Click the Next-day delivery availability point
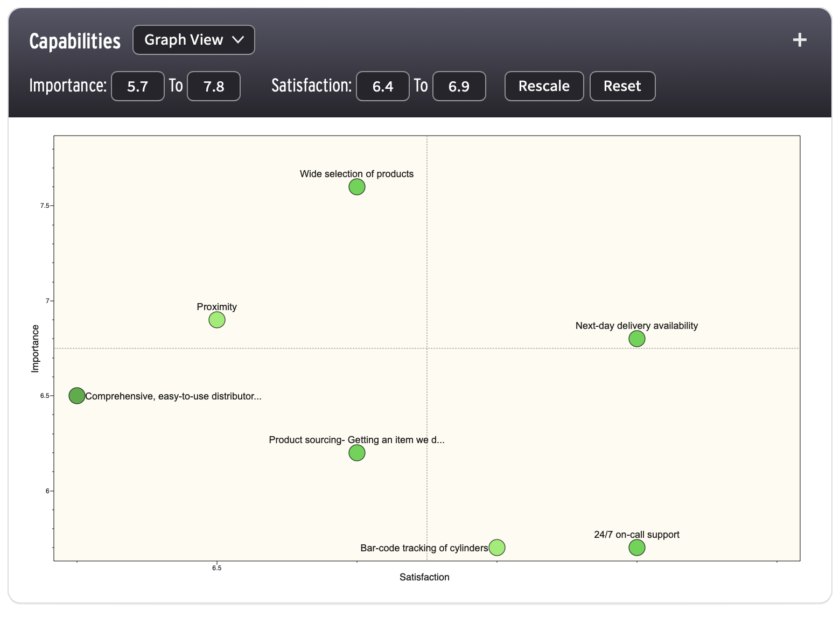This screenshot has height=617, width=840. [637, 339]
